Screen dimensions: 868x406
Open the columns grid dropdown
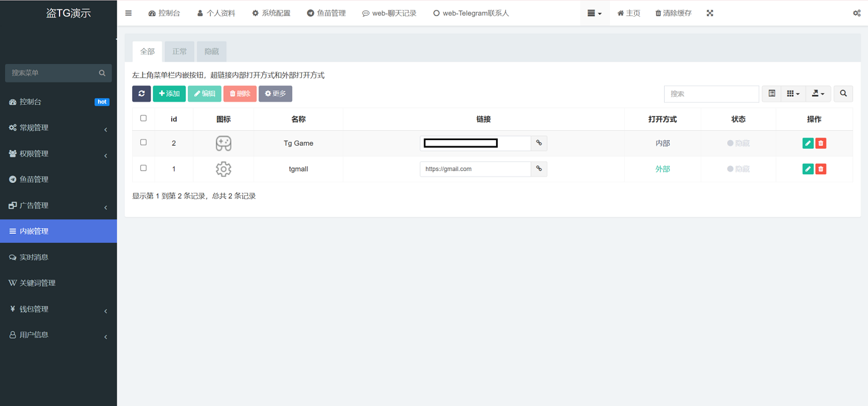pyautogui.click(x=793, y=94)
